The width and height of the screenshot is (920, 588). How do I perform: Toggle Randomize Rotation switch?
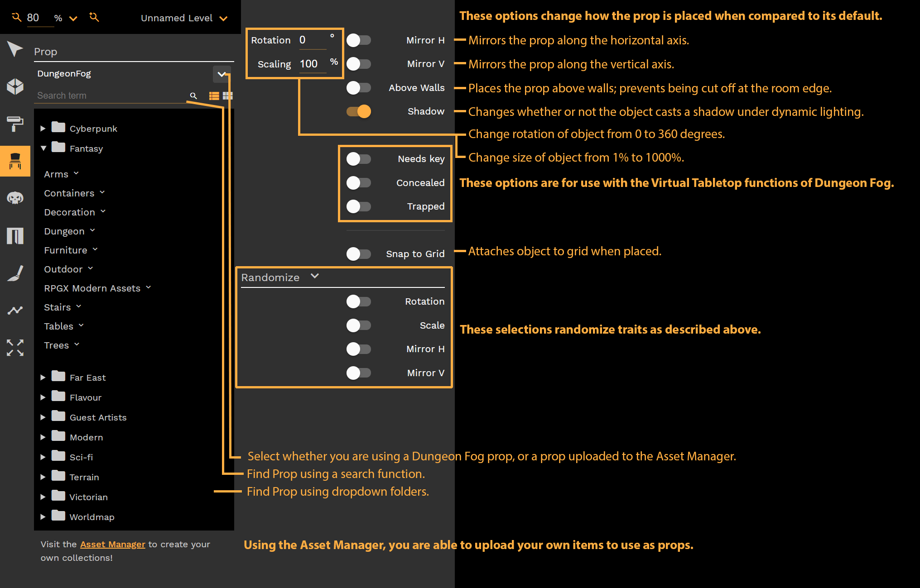[x=358, y=301]
